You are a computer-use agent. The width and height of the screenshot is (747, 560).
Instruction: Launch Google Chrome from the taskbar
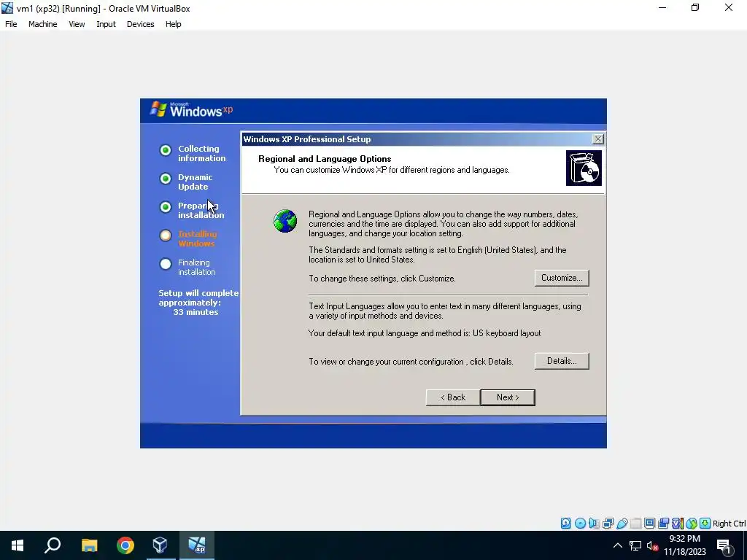125,545
